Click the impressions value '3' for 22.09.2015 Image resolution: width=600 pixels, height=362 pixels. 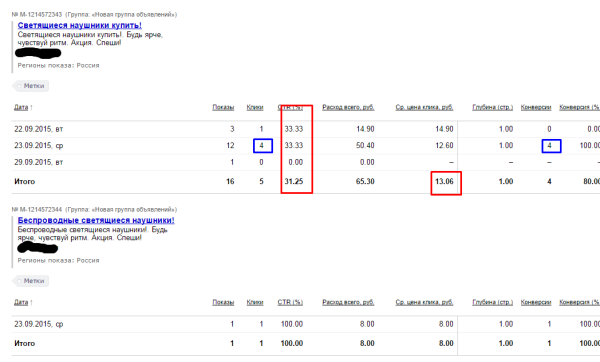pos(232,129)
